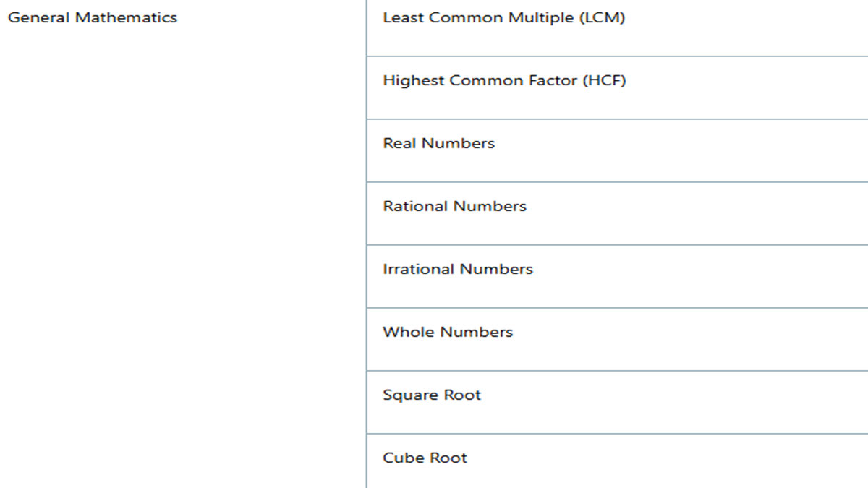The width and height of the screenshot is (868, 488).
Task: Click the General Mathematics subject label
Action: coord(93,18)
